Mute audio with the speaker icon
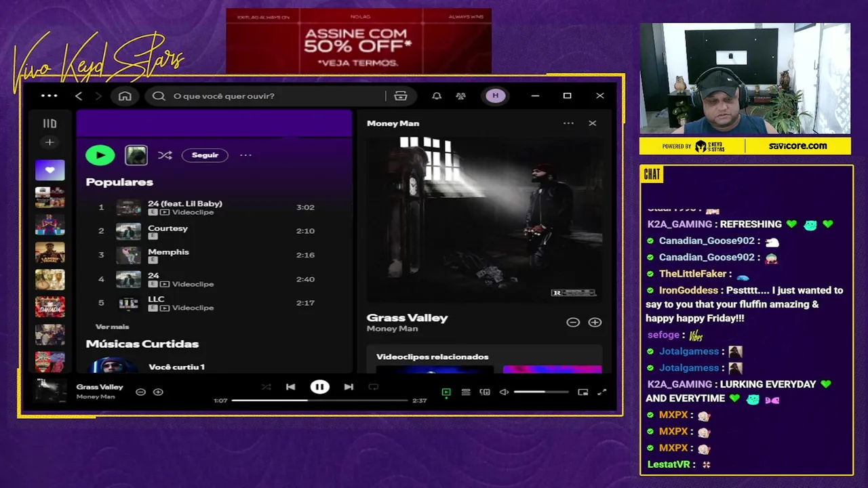The image size is (868, 488). (x=504, y=392)
